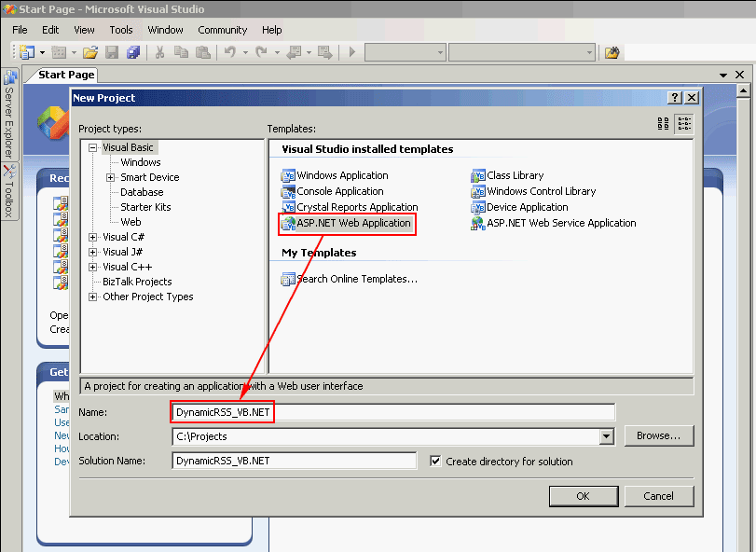Switch templates to small icons view
Viewport: 756px width, 552px height.
(x=684, y=124)
